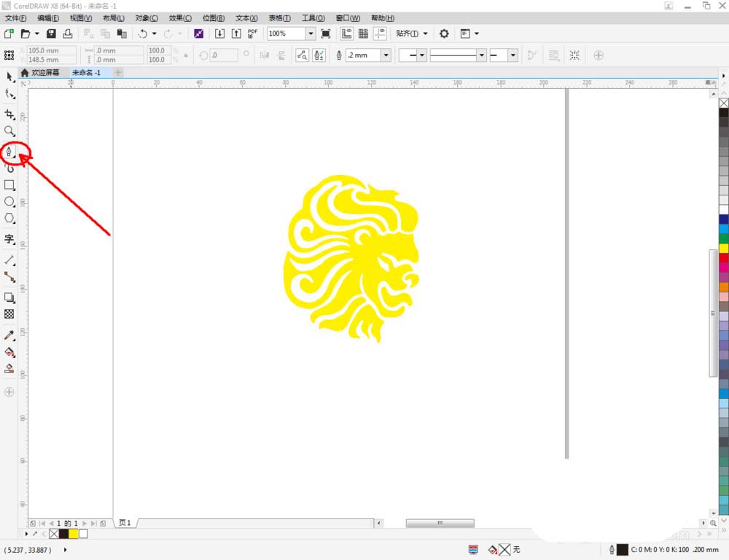Screen dimensions: 729x560
Task: Click the no-color swatch atop palette
Action: tap(724, 103)
